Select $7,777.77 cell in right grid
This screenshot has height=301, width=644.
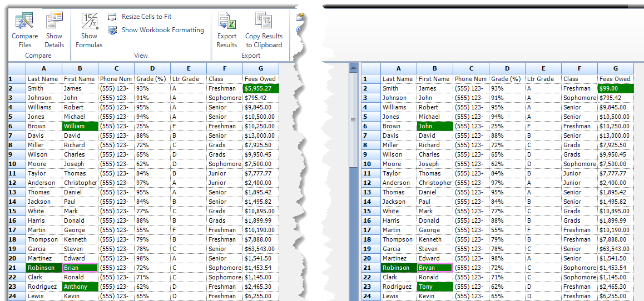tap(616, 173)
